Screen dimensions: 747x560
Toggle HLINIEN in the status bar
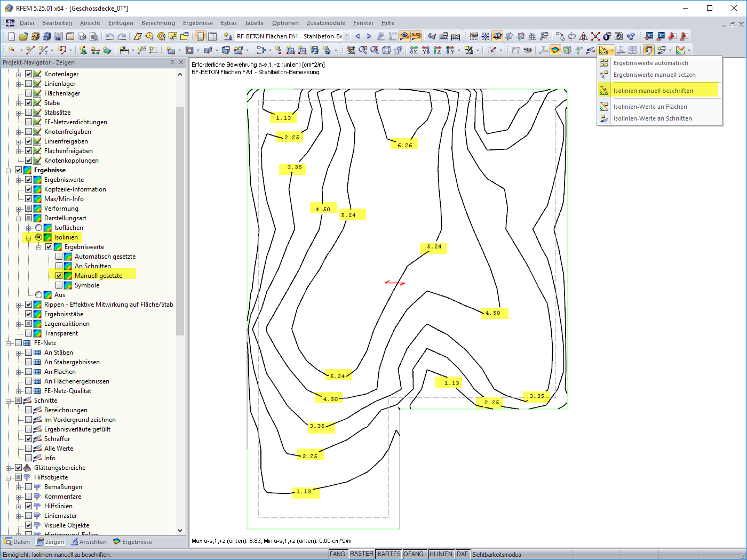point(441,554)
